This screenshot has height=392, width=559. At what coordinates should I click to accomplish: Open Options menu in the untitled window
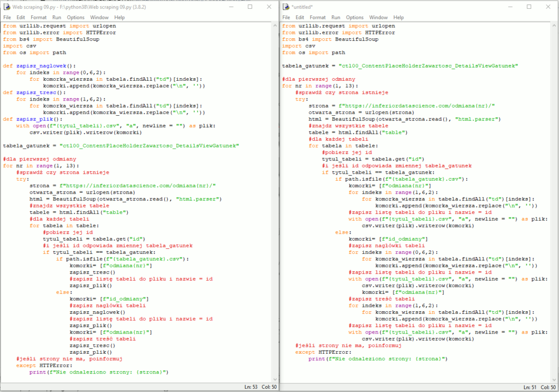coord(354,17)
